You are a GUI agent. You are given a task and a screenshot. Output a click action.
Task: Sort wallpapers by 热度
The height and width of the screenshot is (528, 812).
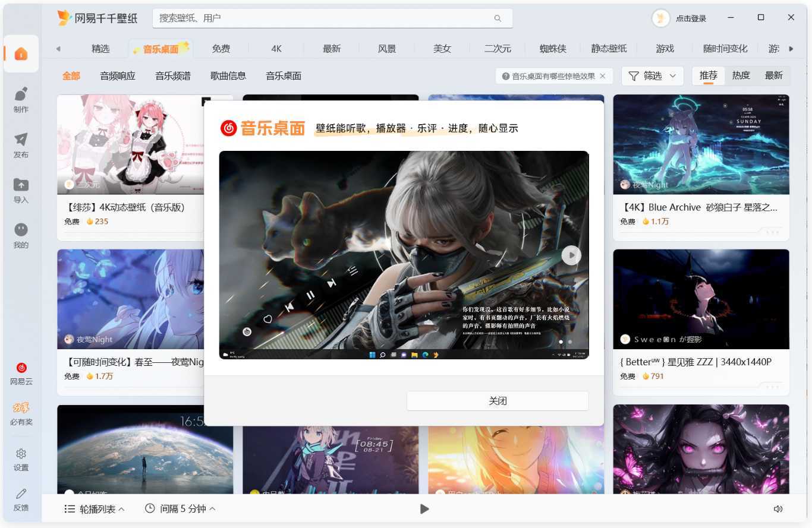click(x=741, y=75)
